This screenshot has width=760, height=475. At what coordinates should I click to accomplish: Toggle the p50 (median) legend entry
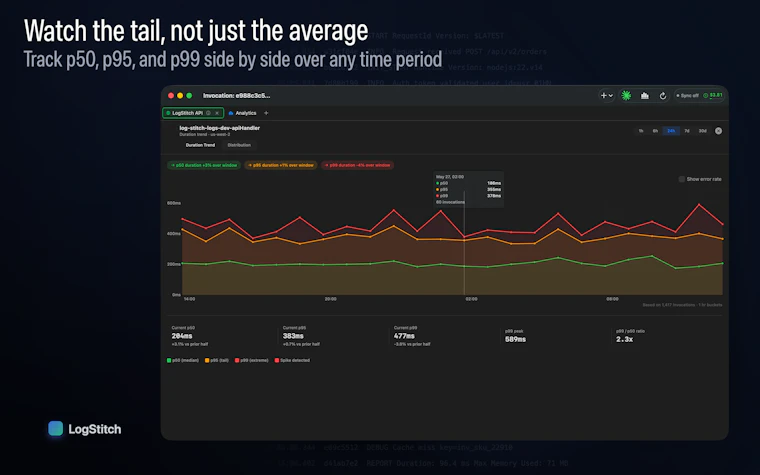tap(183, 360)
